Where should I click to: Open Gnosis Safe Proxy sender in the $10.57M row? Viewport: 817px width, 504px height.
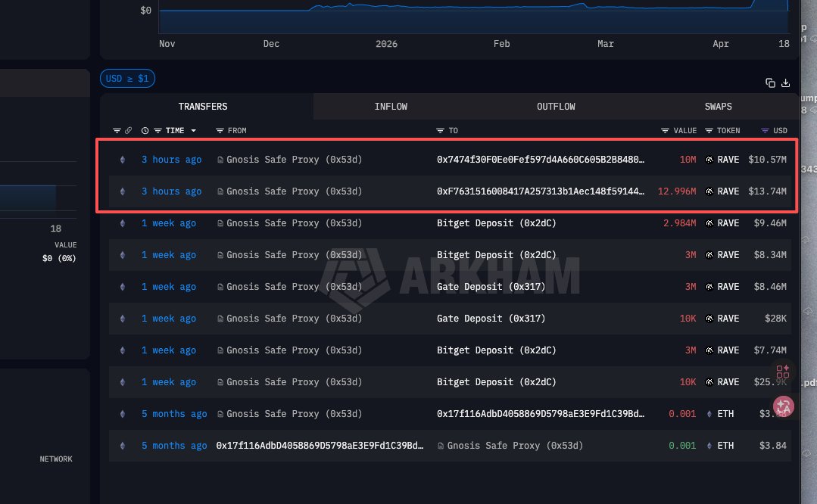coord(294,160)
